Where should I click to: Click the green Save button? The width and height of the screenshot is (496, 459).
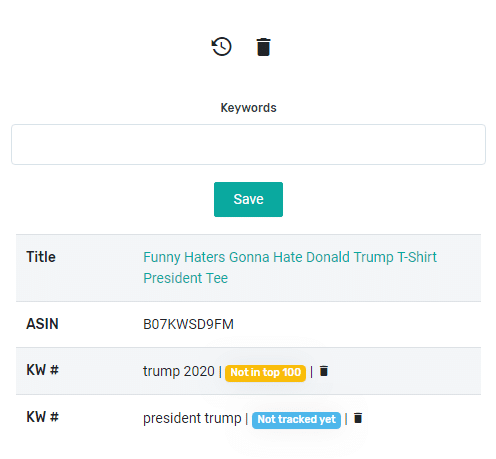pyautogui.click(x=248, y=199)
